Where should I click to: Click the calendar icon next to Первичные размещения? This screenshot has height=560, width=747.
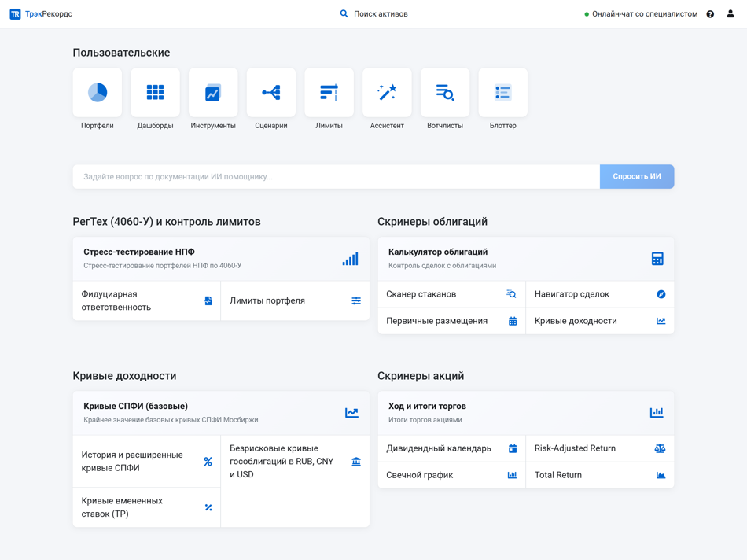(x=513, y=321)
